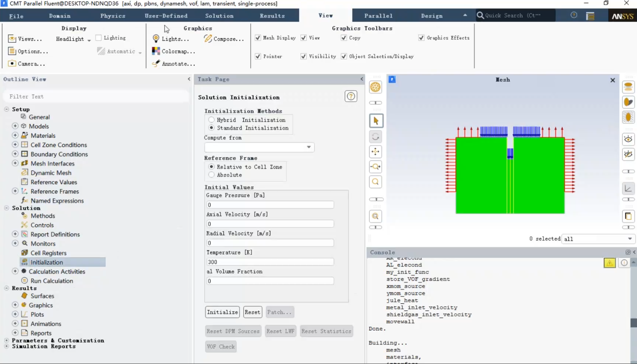The width and height of the screenshot is (637, 364).
Task: Click the fit to window icon
Action: coord(376,216)
